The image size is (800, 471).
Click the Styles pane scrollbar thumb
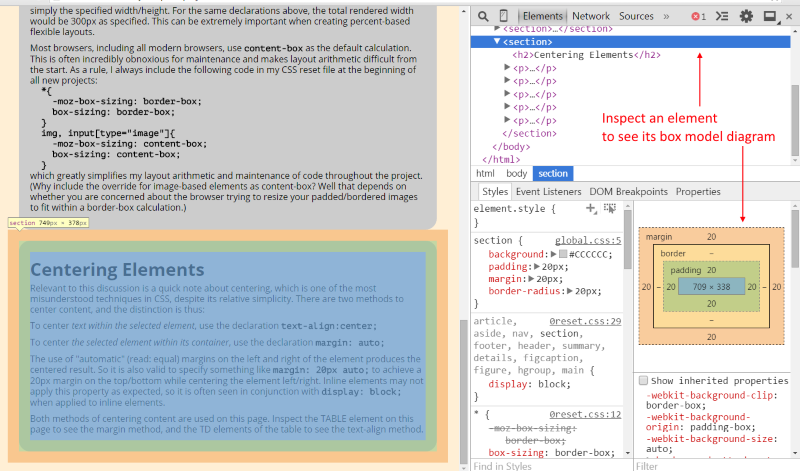tap(628, 240)
